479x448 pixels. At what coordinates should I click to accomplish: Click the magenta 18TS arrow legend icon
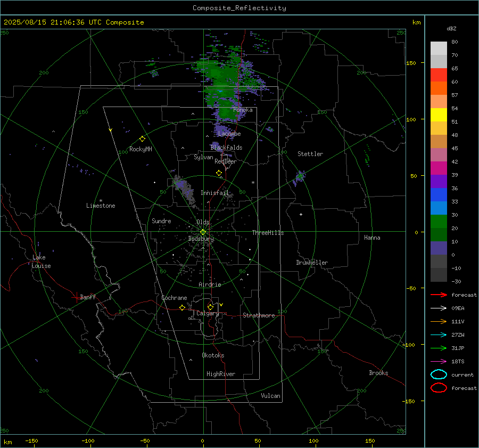click(x=439, y=362)
